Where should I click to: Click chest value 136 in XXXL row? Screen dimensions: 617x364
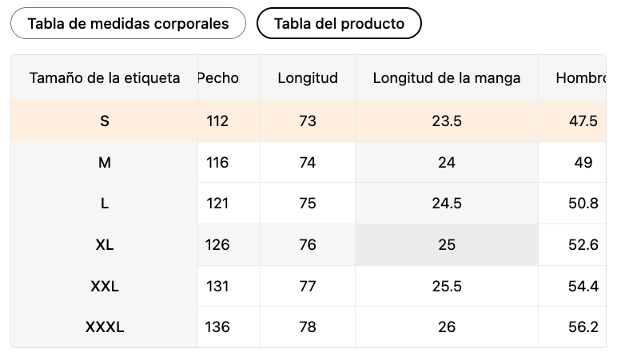217,327
